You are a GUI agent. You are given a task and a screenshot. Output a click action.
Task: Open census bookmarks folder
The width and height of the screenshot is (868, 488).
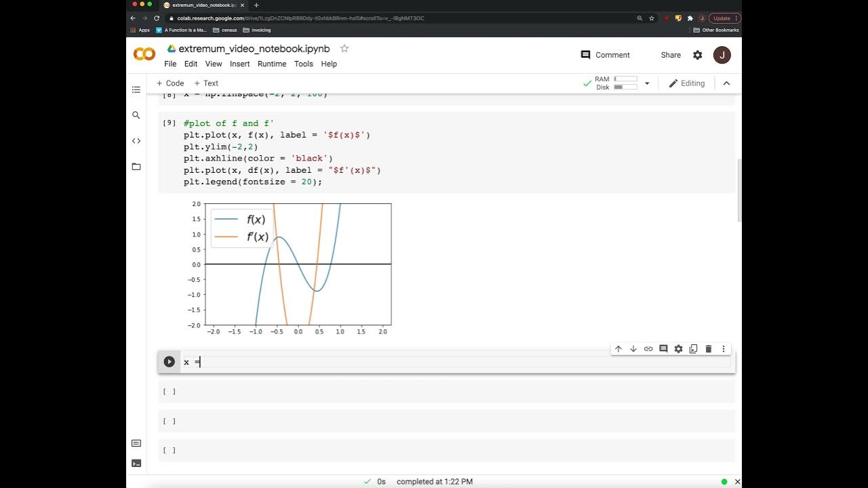point(224,30)
